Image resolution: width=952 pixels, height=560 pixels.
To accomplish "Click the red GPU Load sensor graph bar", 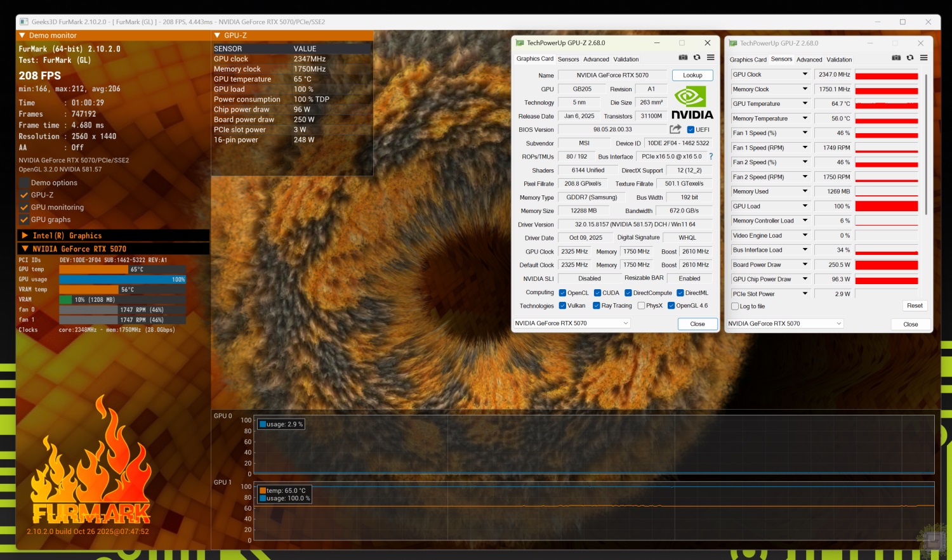I will pyautogui.click(x=886, y=206).
